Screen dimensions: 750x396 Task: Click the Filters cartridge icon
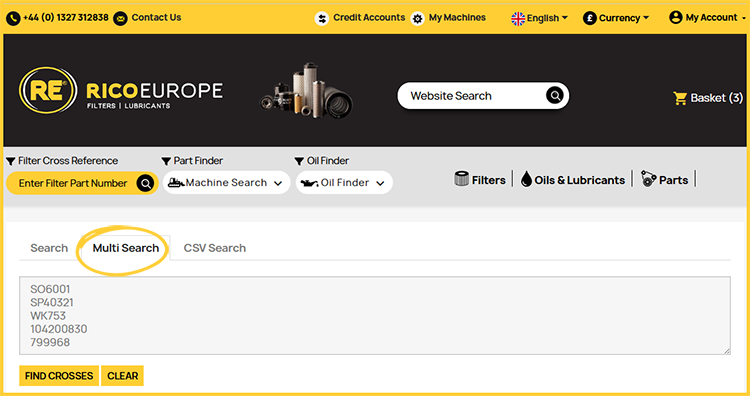click(461, 179)
